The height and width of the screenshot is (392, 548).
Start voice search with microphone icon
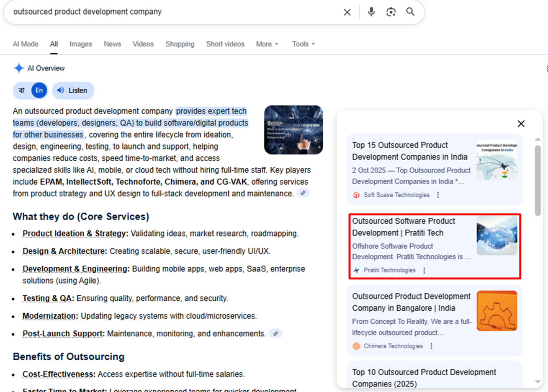coord(371,12)
